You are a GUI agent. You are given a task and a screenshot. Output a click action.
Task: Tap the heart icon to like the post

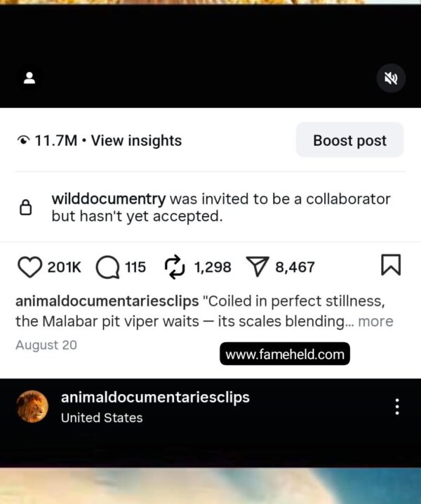tap(29, 267)
